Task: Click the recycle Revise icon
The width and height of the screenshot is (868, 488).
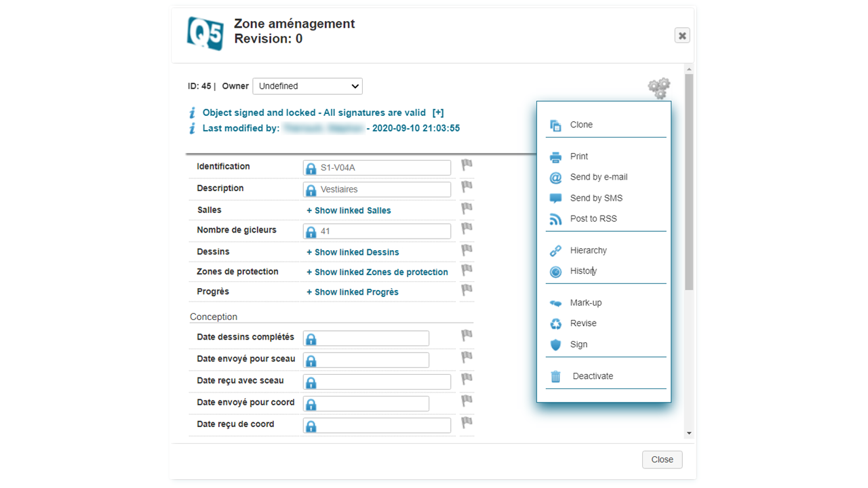Action: 555,324
